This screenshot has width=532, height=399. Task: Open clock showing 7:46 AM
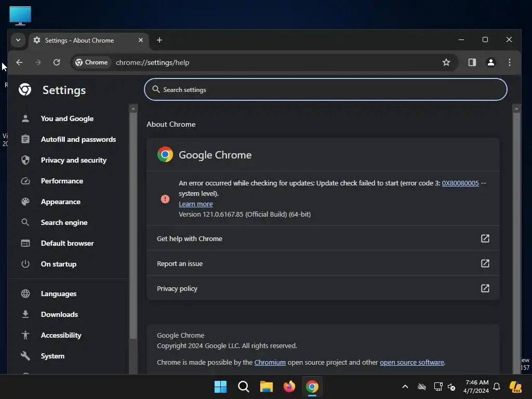click(476, 387)
